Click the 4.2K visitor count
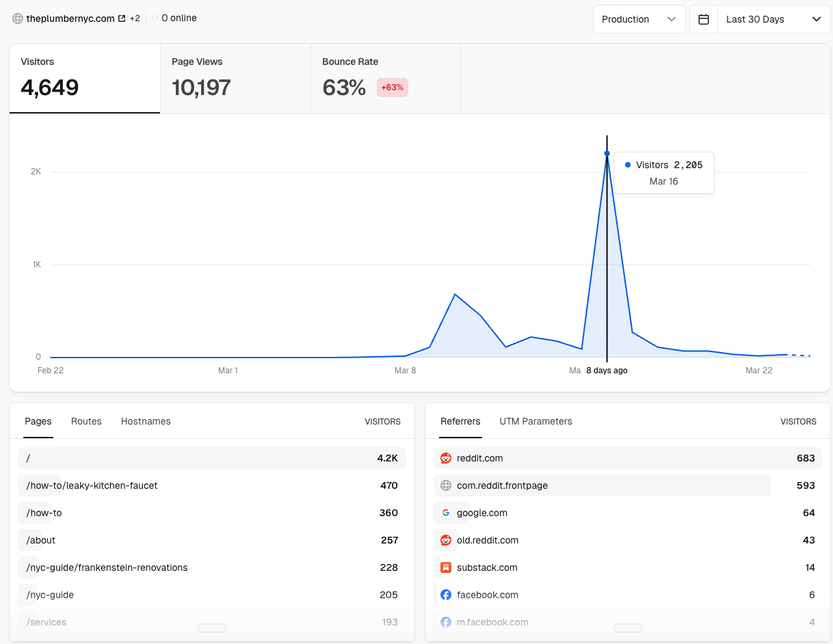 click(x=388, y=458)
